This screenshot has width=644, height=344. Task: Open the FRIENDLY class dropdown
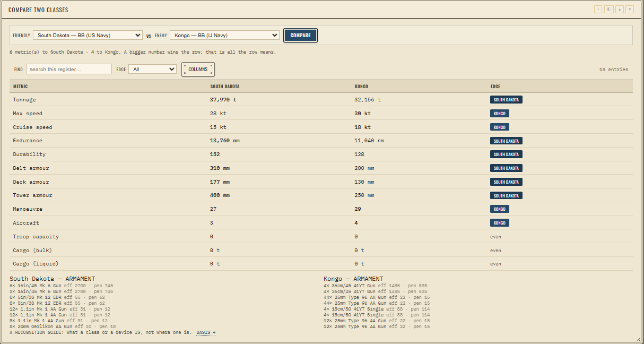click(x=88, y=36)
